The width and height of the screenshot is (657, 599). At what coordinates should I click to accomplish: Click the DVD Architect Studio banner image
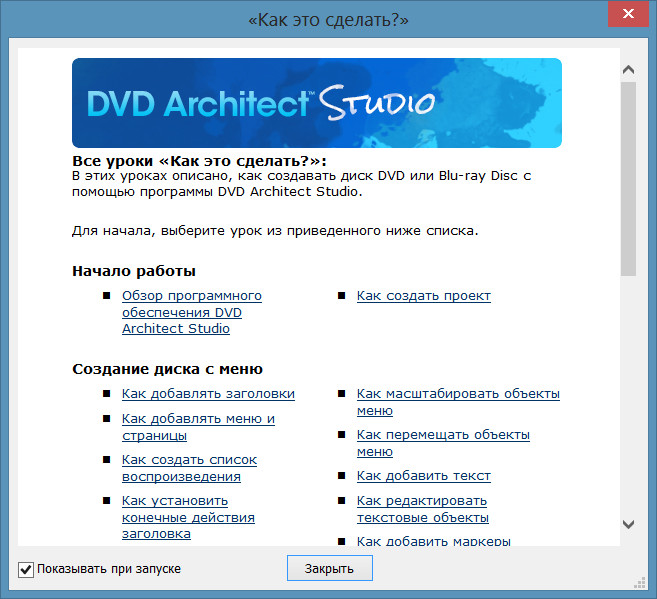pos(317,103)
